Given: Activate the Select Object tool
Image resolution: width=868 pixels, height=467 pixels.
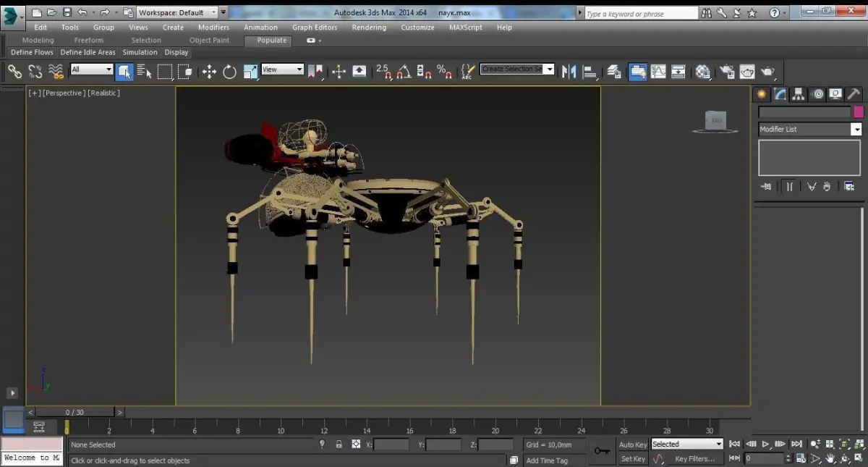Looking at the screenshot, I should click(x=124, y=71).
